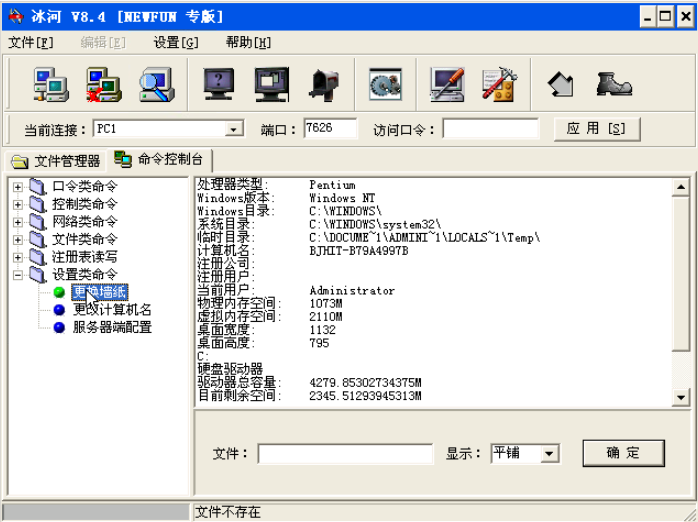The width and height of the screenshot is (698, 522).
Task: Click the 口令类命令 folder icon
Action: [38, 186]
